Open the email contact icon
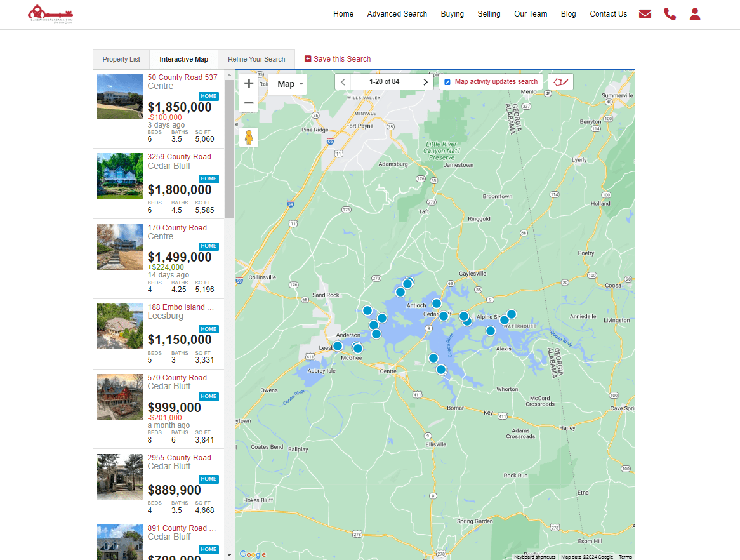 (x=645, y=13)
